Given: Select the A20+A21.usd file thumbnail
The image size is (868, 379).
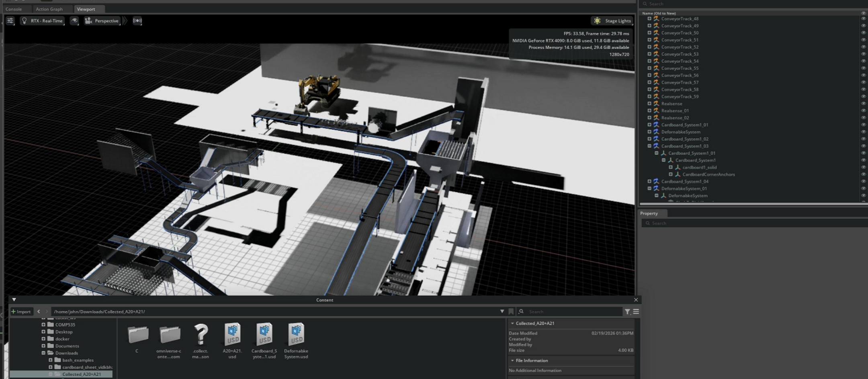Looking at the screenshot, I should coord(232,334).
